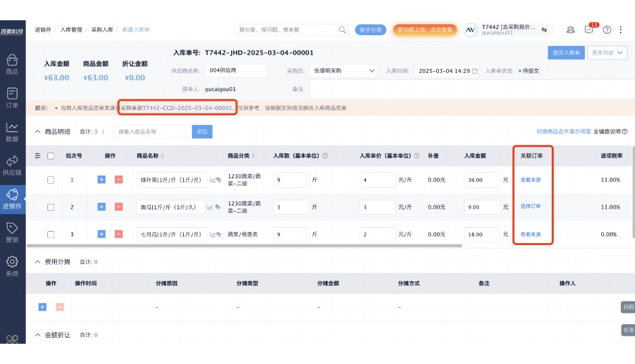Go to 采购入库 in breadcrumb
Screen dimensions: 635x364
click(x=102, y=30)
